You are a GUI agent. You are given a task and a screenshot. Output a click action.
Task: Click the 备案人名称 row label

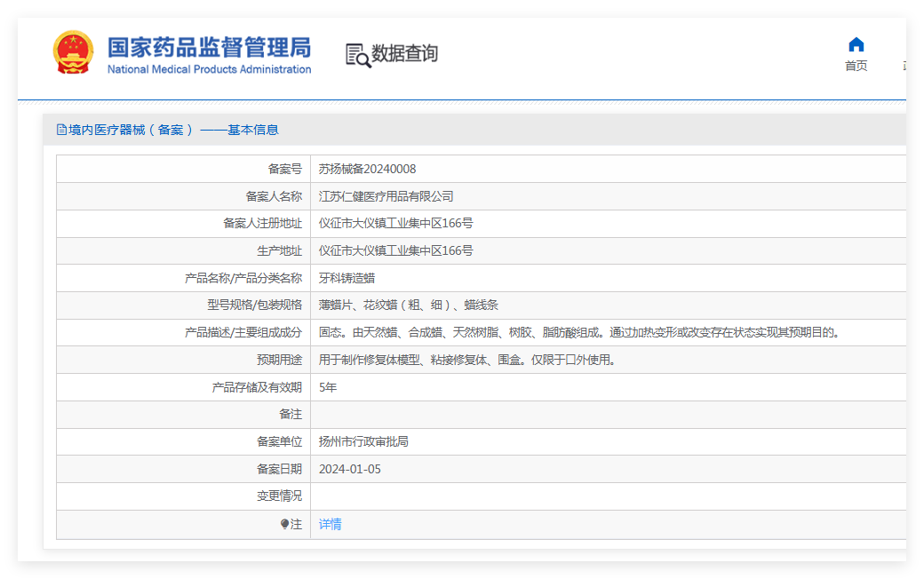click(x=274, y=196)
